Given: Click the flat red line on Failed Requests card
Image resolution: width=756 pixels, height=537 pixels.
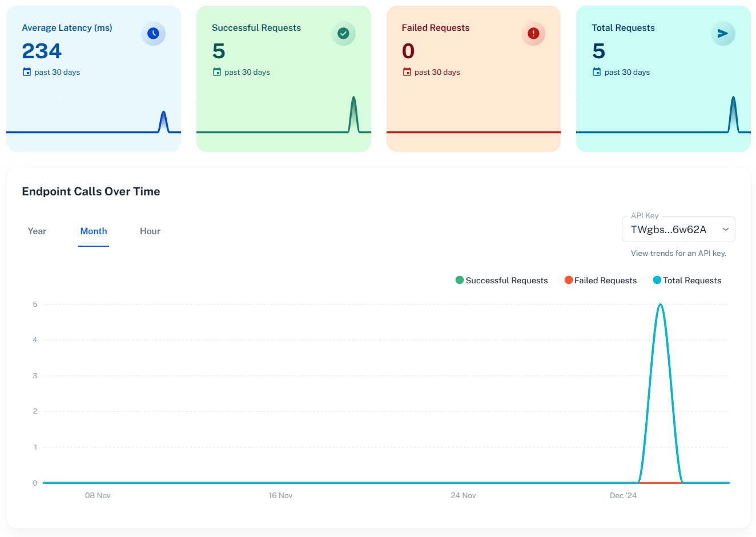Looking at the screenshot, I should coord(473,132).
